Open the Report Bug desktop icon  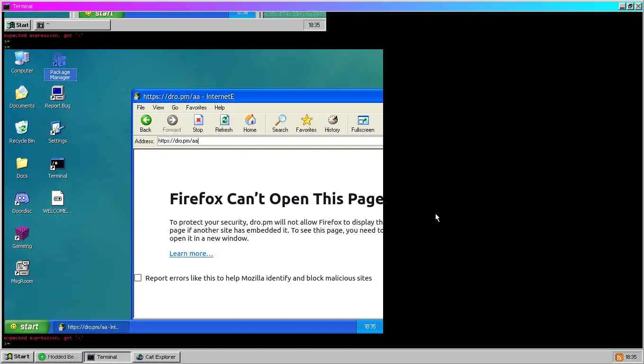pyautogui.click(x=58, y=97)
